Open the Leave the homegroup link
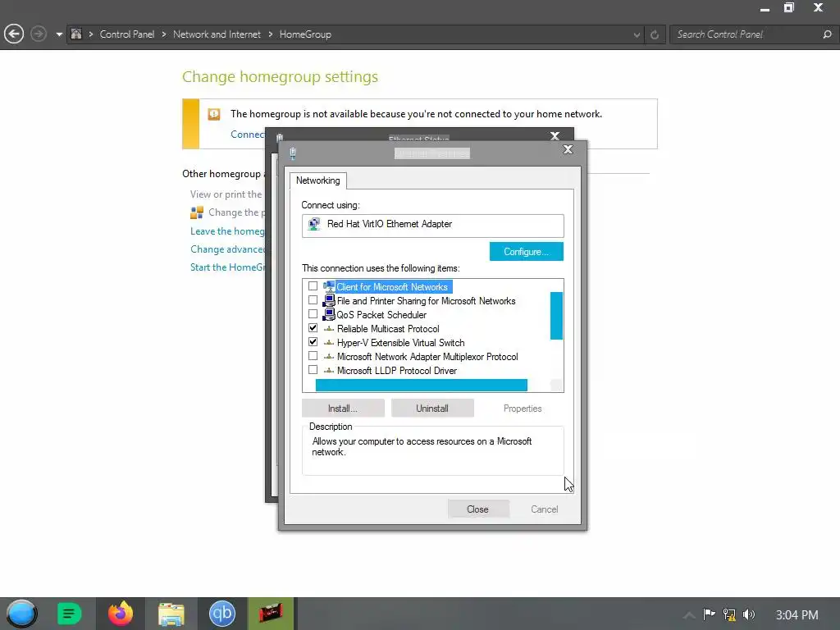 tap(228, 231)
